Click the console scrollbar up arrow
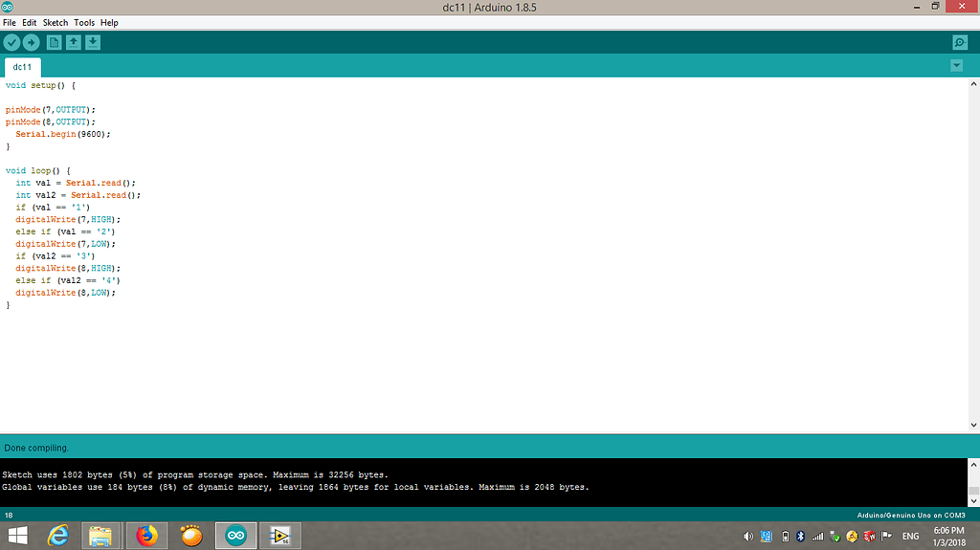980x550 pixels. [x=973, y=465]
